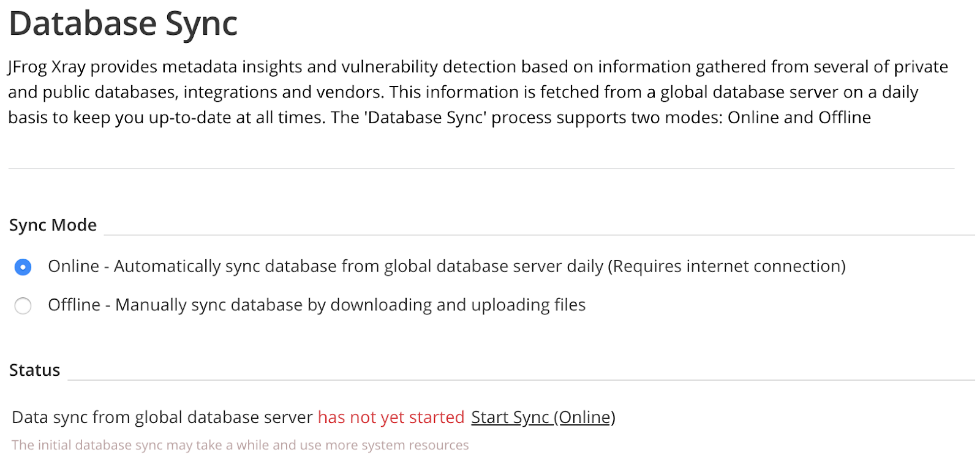Image resolution: width=980 pixels, height=469 pixels.
Task: Click the Start Sync (Online) link
Action: (x=543, y=418)
